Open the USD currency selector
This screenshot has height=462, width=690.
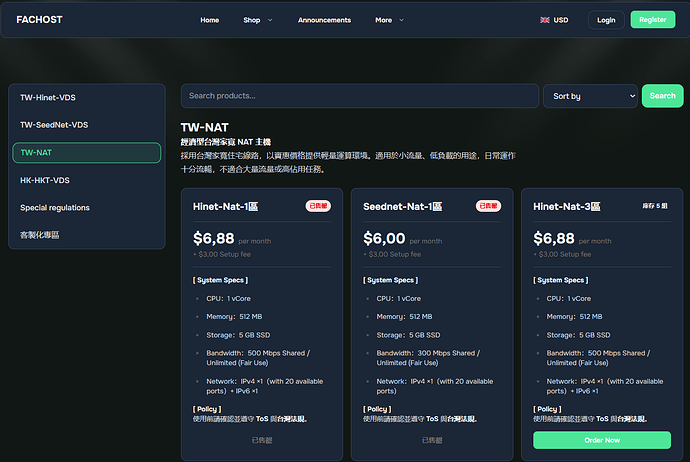(x=561, y=20)
